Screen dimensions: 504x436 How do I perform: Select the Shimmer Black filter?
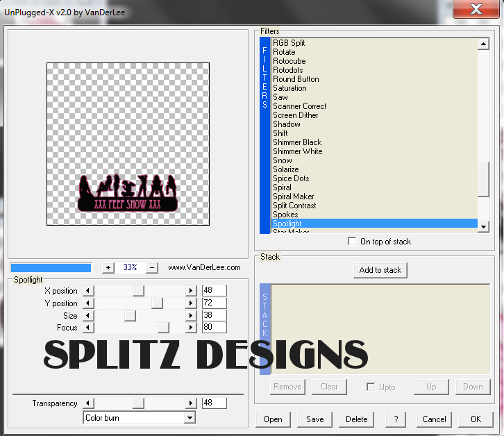coord(374,142)
